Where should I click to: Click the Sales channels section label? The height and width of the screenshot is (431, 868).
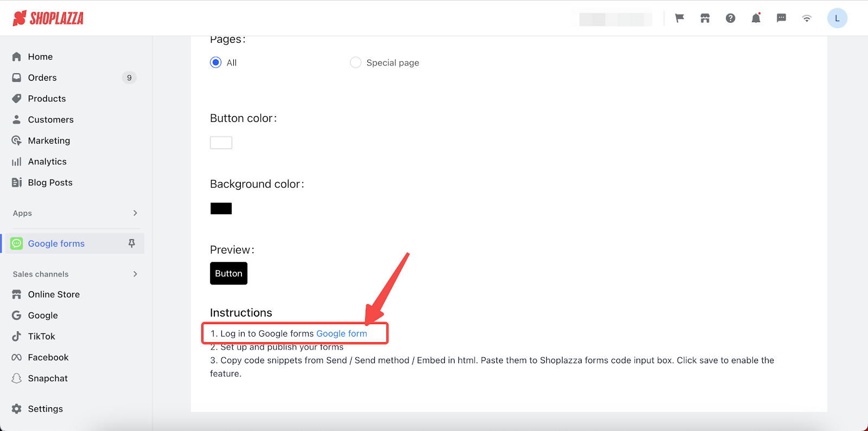41,274
